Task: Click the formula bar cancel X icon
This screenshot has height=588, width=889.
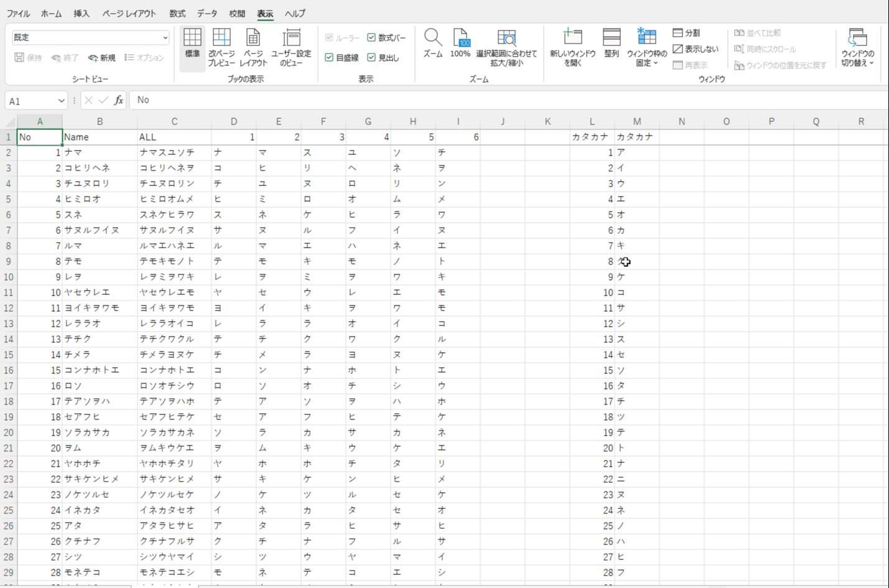Action: coord(88,100)
